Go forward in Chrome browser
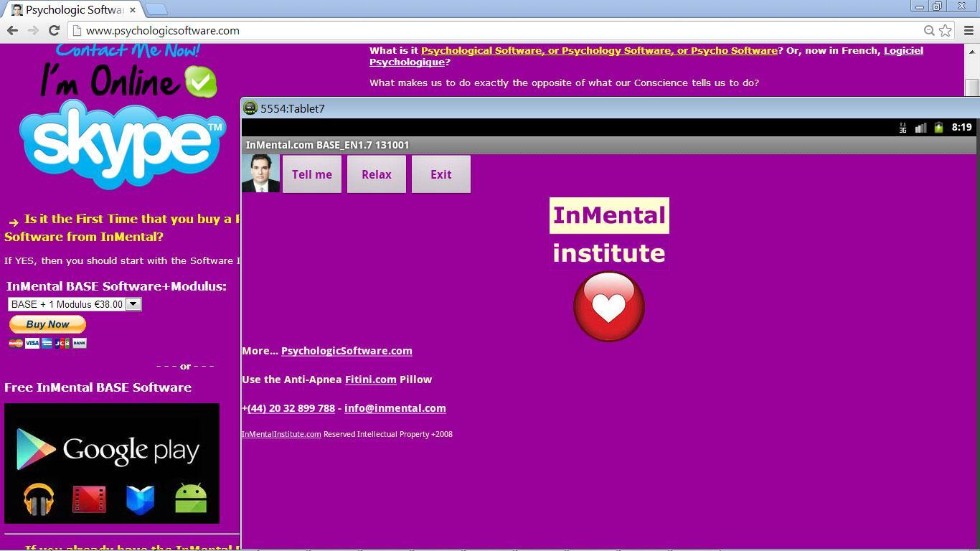980x551 pixels. pyautogui.click(x=33, y=30)
